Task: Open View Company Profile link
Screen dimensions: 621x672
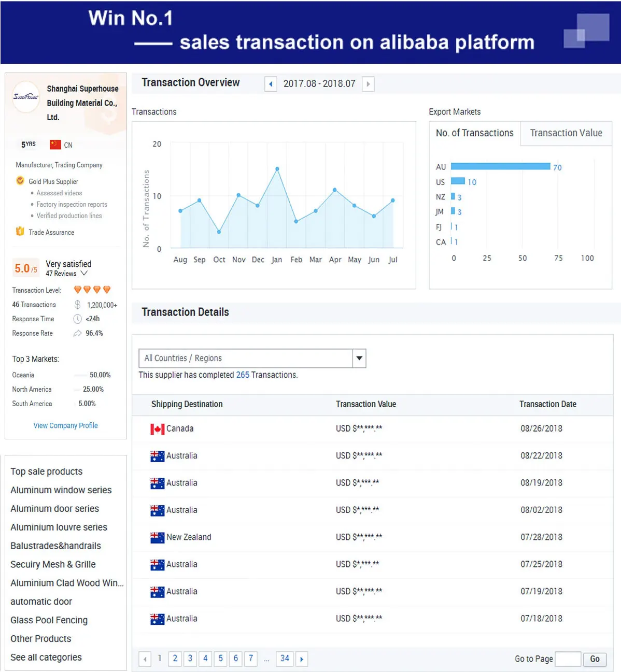Action: tap(65, 425)
